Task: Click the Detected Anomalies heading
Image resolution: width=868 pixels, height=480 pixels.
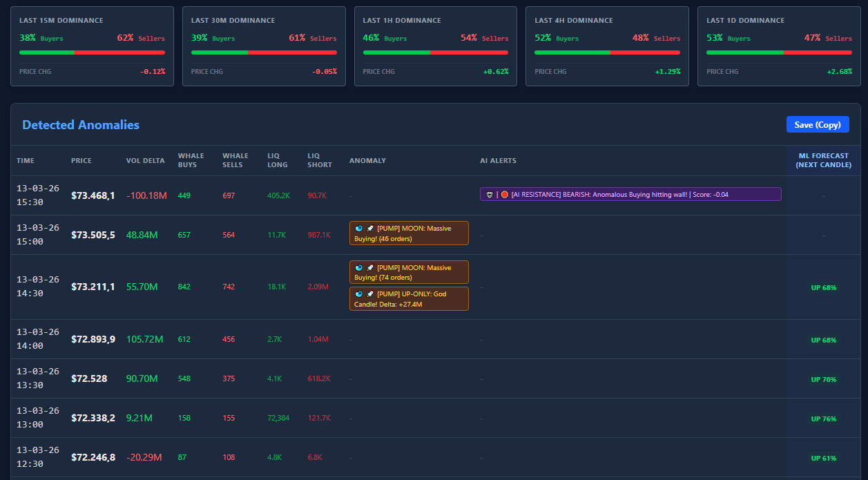Action: pos(81,125)
